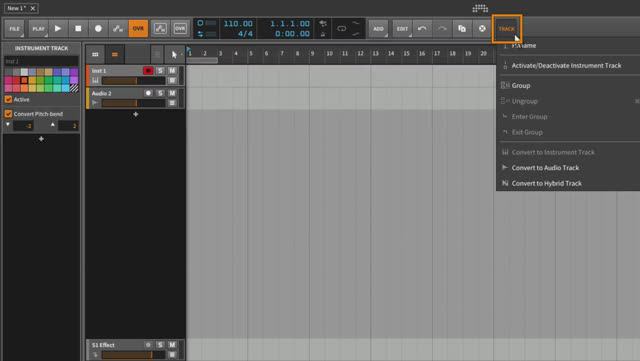
Task: Adjust Audio 2 volume fader
Action: pos(133,103)
